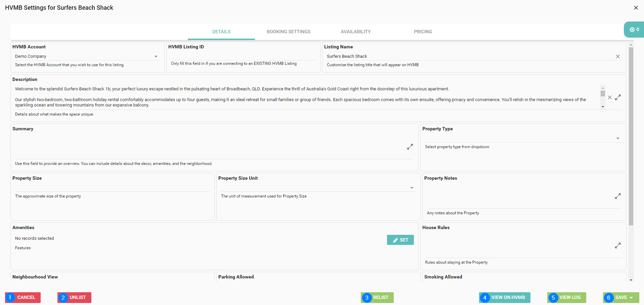Switch to the Availability tab
Image resolution: width=644 pixels, height=305 pixels.
355,32
